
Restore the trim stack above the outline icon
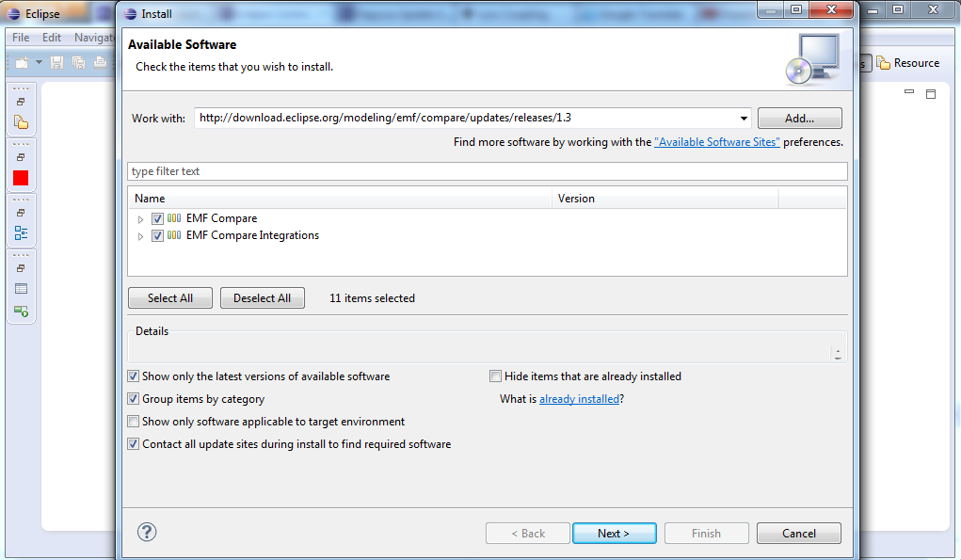point(21,213)
